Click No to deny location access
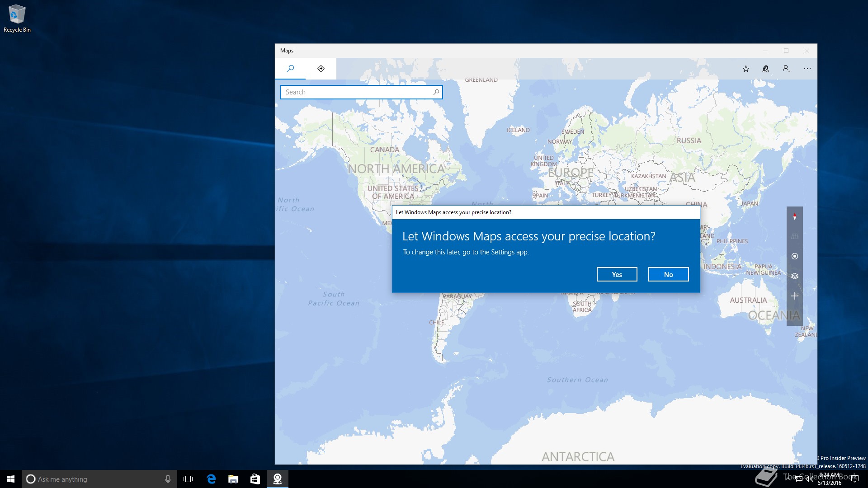The width and height of the screenshot is (868, 488). (x=669, y=274)
